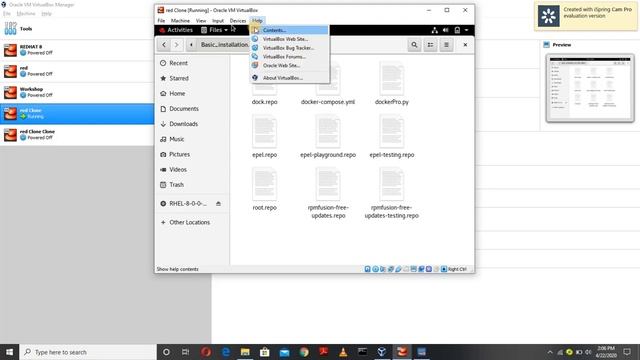Go to Starred in Files sidebar
This screenshot has width=640, height=360.
tap(192, 78)
